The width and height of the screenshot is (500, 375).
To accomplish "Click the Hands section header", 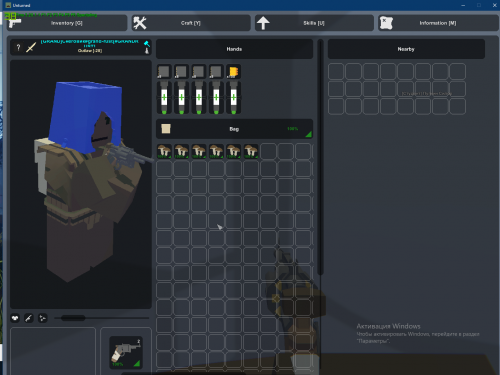I will [x=234, y=49].
